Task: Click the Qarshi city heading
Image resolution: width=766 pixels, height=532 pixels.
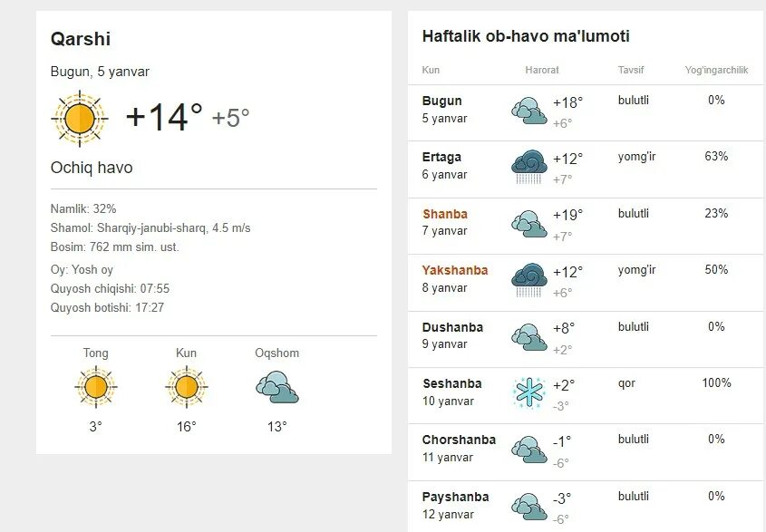Action: (x=81, y=39)
